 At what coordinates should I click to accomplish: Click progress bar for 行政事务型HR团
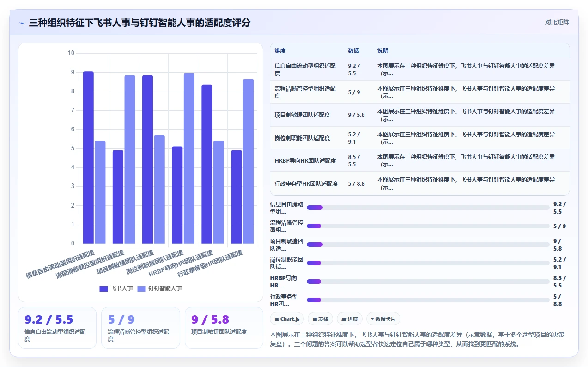428,300
